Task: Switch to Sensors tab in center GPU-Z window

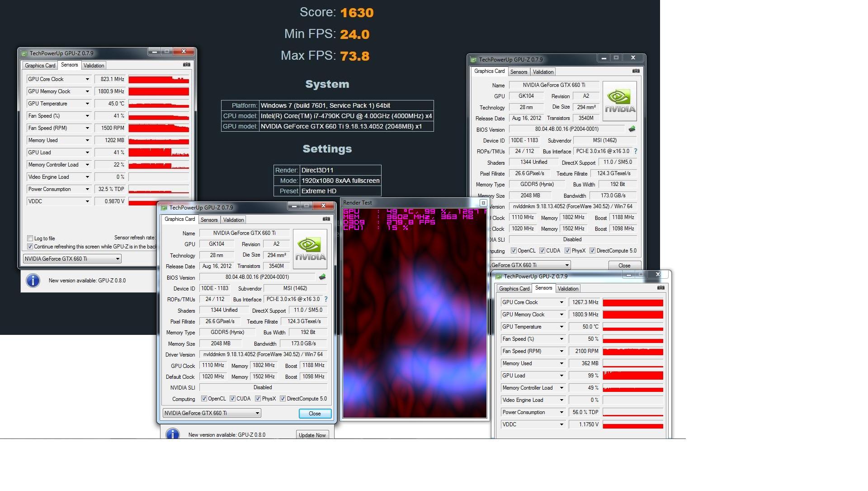Action: (x=209, y=220)
